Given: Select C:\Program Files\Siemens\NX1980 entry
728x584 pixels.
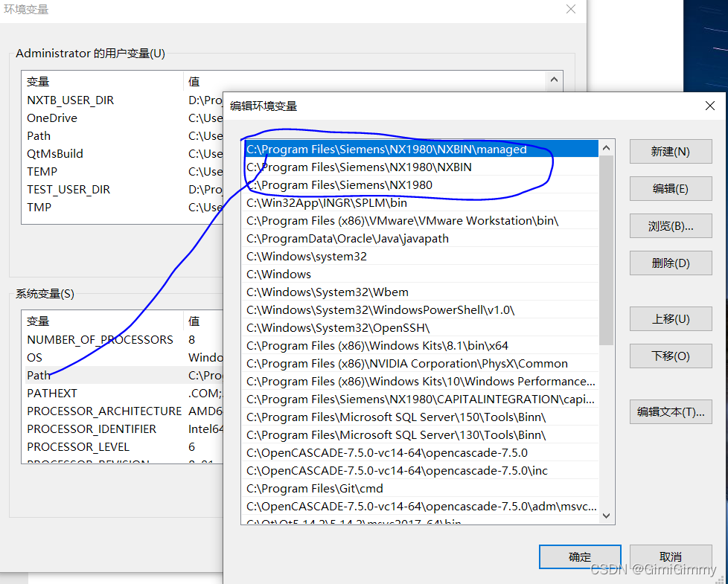Looking at the screenshot, I should pos(421,184).
